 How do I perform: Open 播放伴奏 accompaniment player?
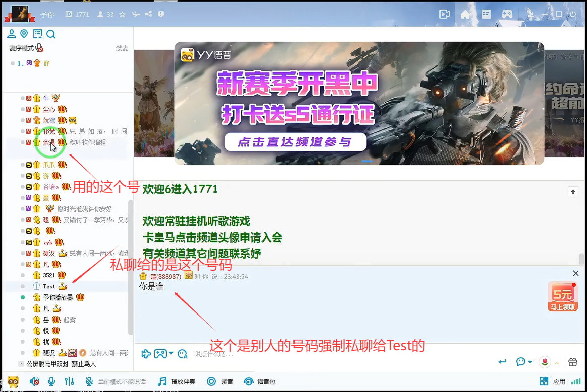tap(177, 382)
